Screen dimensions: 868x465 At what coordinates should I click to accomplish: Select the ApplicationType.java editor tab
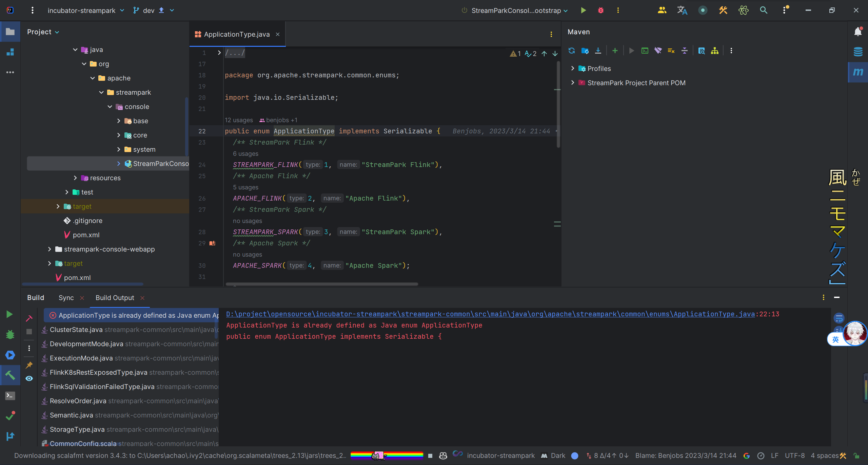(237, 34)
